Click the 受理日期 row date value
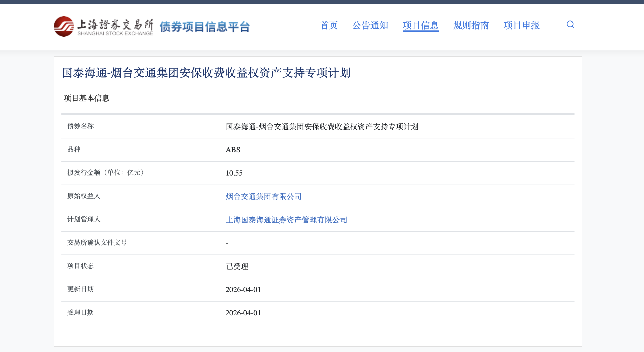The width and height of the screenshot is (644, 352). click(243, 313)
